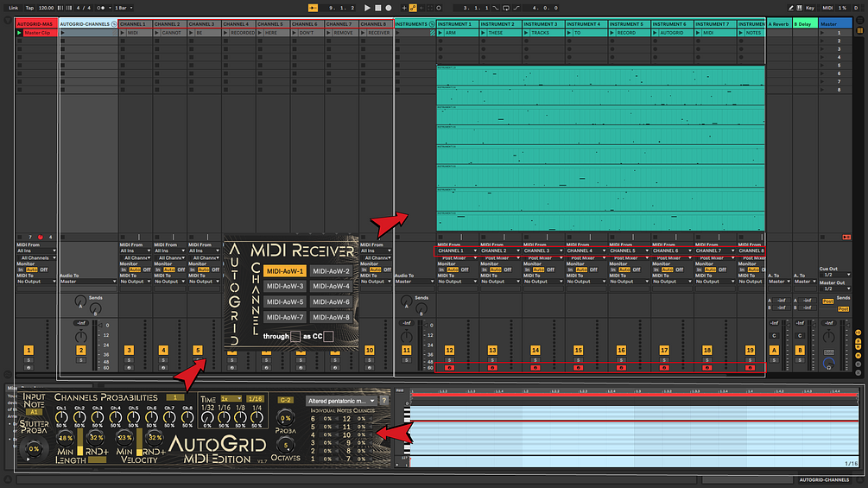Launch master scene 1
868x488 pixels.
822,33
